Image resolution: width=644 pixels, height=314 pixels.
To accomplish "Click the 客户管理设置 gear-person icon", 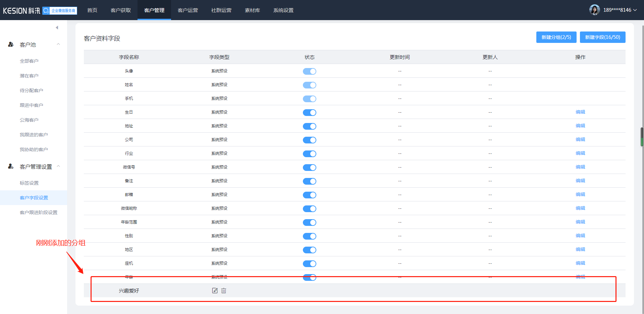I will tap(11, 167).
